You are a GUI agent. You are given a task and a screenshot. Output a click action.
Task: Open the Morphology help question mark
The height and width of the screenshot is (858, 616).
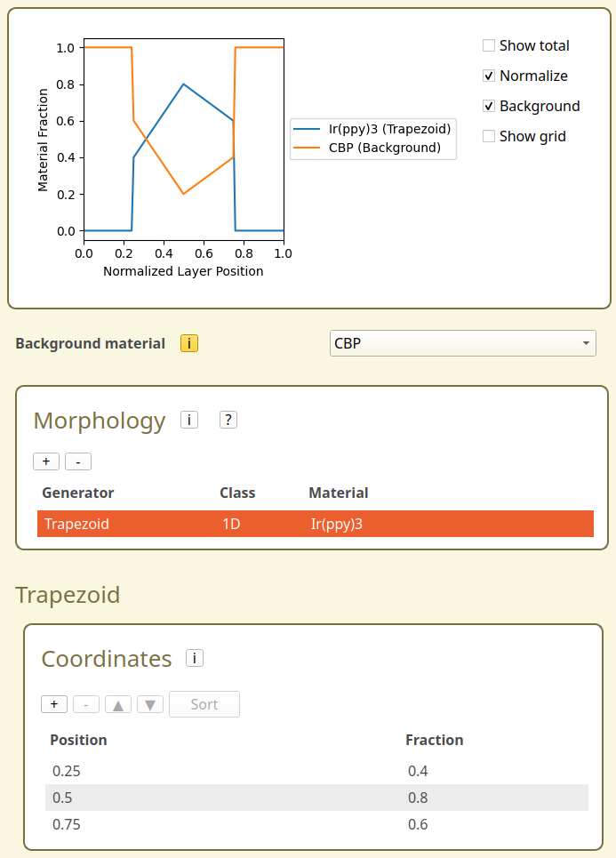click(x=228, y=420)
